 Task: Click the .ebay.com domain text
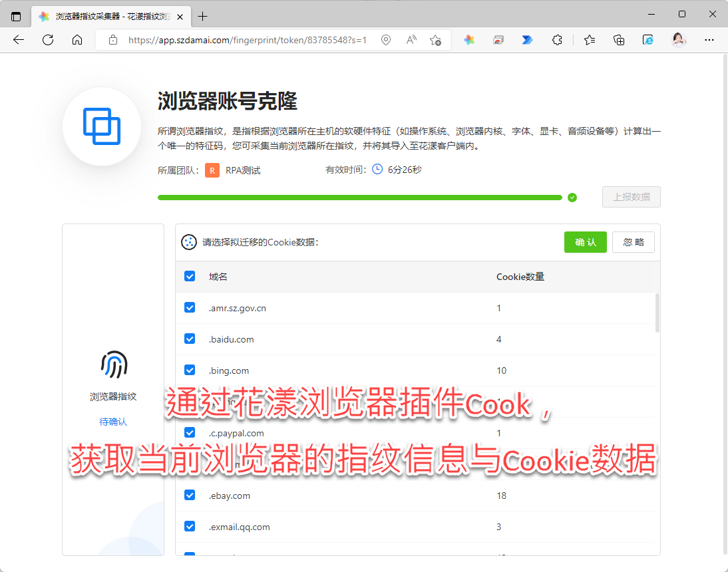[230, 496]
